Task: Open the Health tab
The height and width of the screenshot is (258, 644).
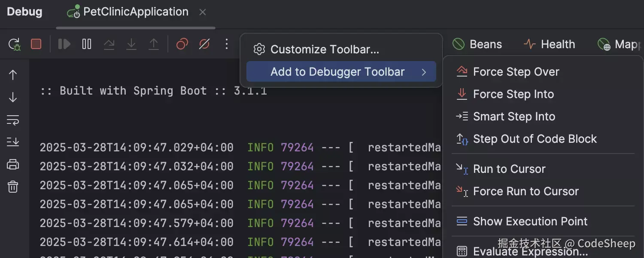Action: click(x=550, y=44)
